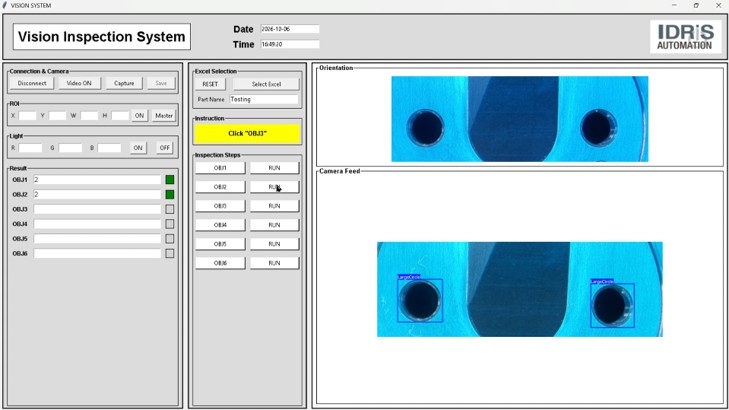This screenshot has width=729, height=410.
Task: Run the OBJ3 inspection step
Action: pos(274,206)
